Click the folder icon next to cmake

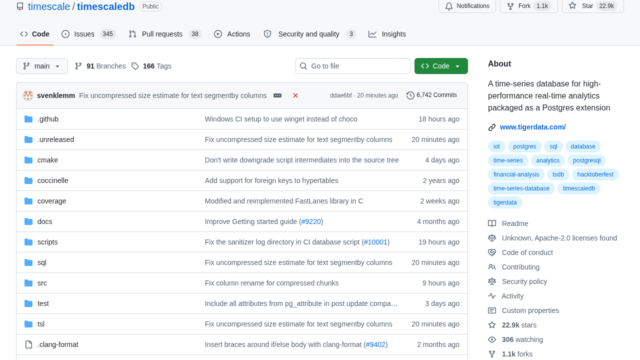[x=28, y=160]
